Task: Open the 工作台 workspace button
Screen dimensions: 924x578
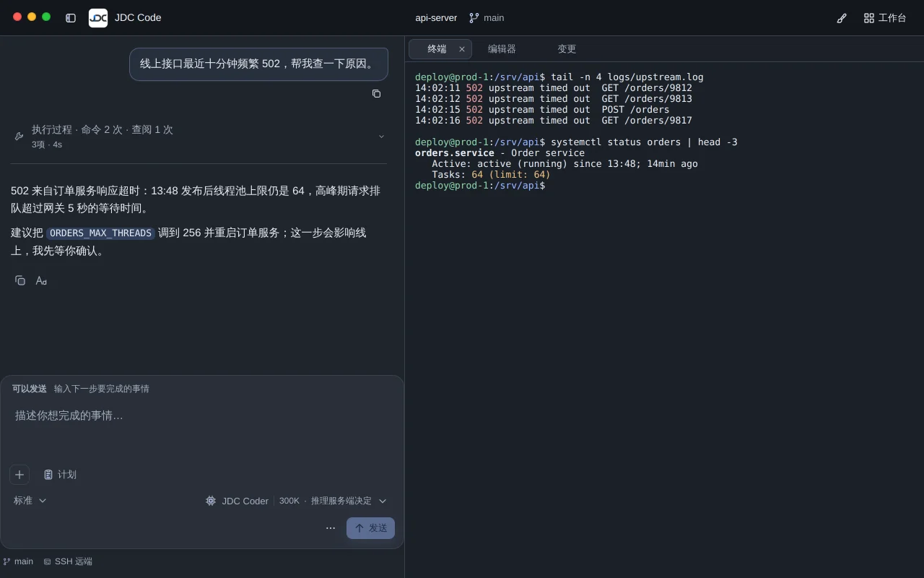Action: pyautogui.click(x=885, y=18)
